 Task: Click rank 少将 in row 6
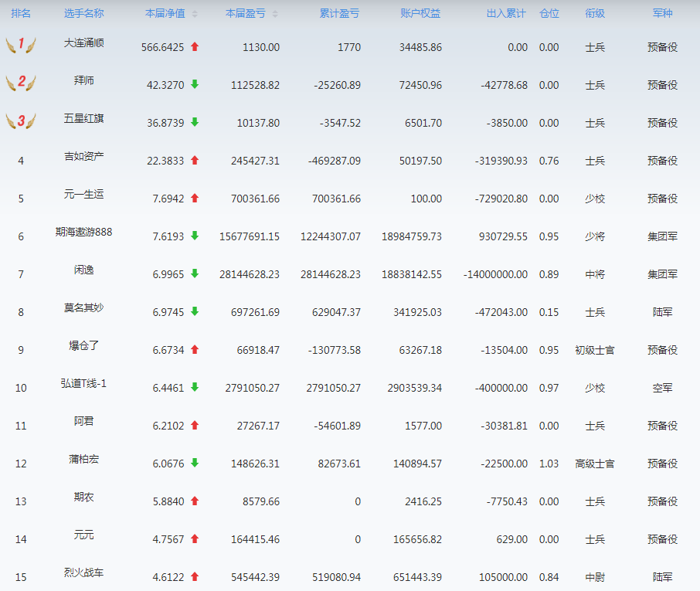pos(595,236)
